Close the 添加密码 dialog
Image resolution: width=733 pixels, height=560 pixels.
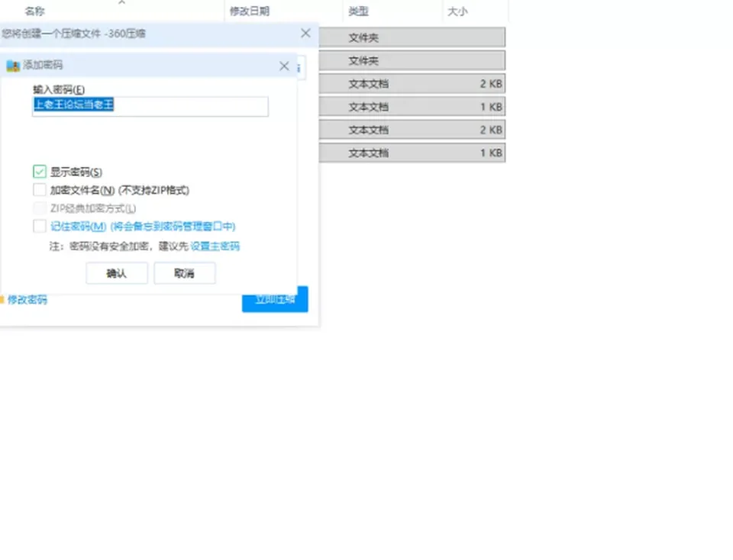284,66
